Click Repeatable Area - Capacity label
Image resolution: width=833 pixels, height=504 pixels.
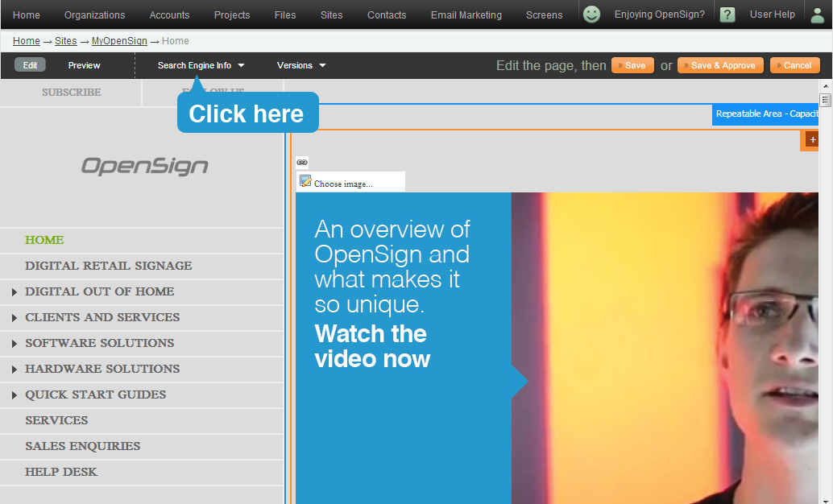765,114
